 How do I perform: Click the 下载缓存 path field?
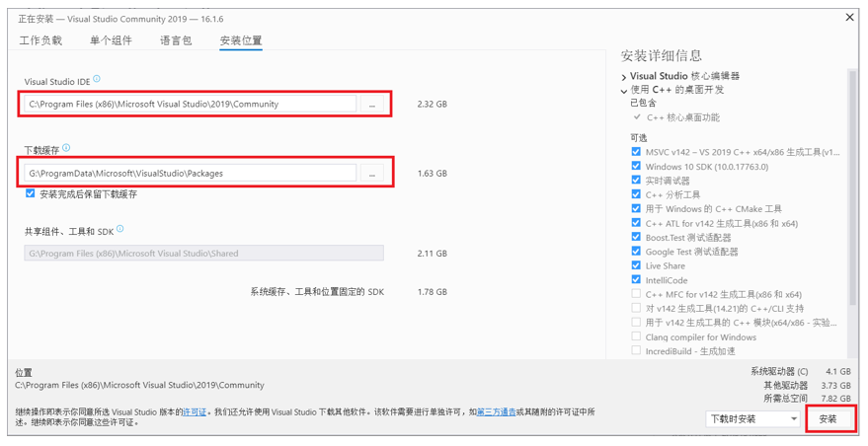(x=190, y=174)
